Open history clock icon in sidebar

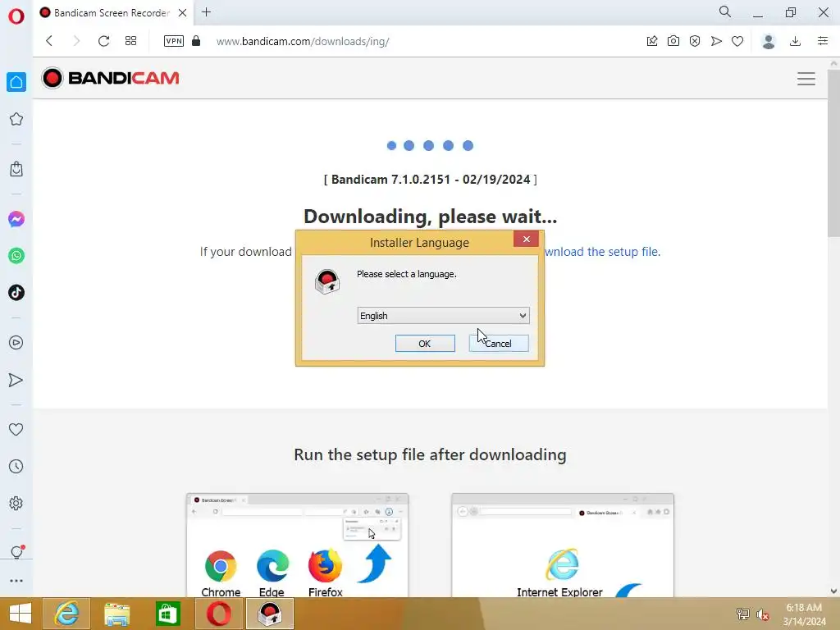(16, 466)
